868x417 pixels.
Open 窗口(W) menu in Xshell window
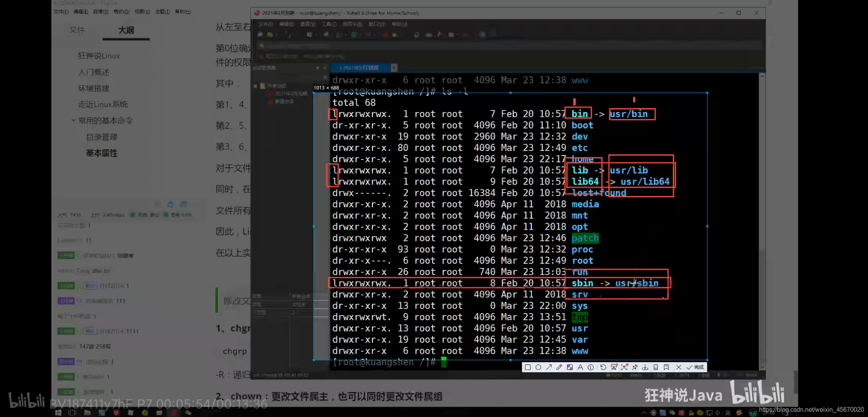click(x=377, y=24)
